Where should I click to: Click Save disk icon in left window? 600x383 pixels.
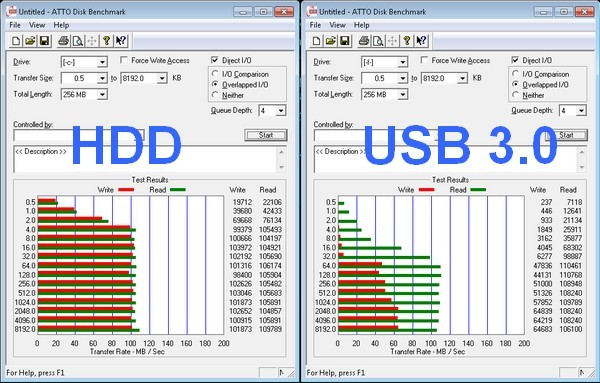click(44, 41)
